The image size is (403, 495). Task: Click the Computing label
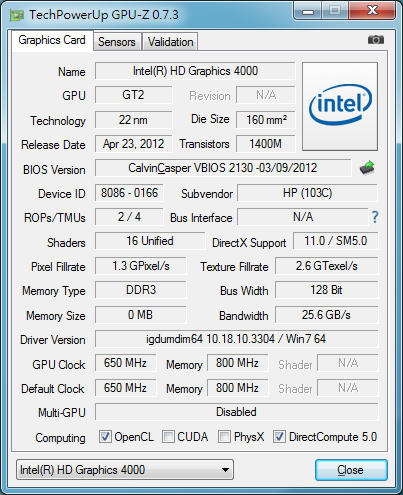point(60,438)
